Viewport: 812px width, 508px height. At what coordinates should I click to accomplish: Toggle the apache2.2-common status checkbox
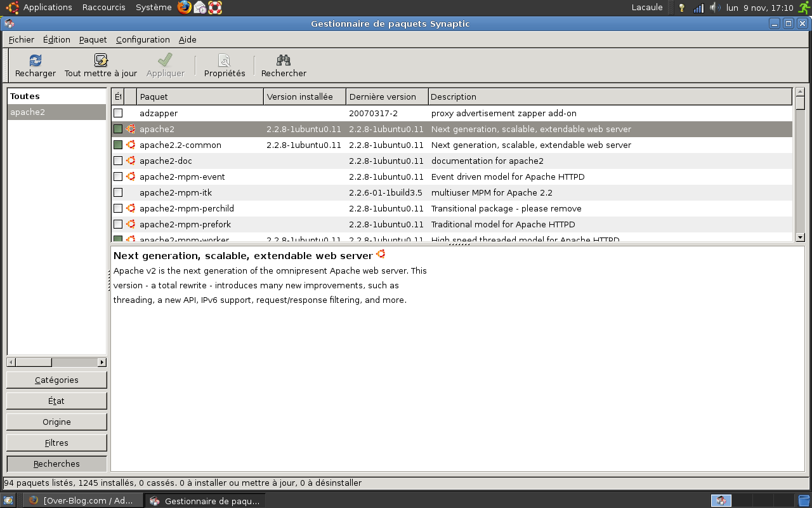click(x=118, y=145)
